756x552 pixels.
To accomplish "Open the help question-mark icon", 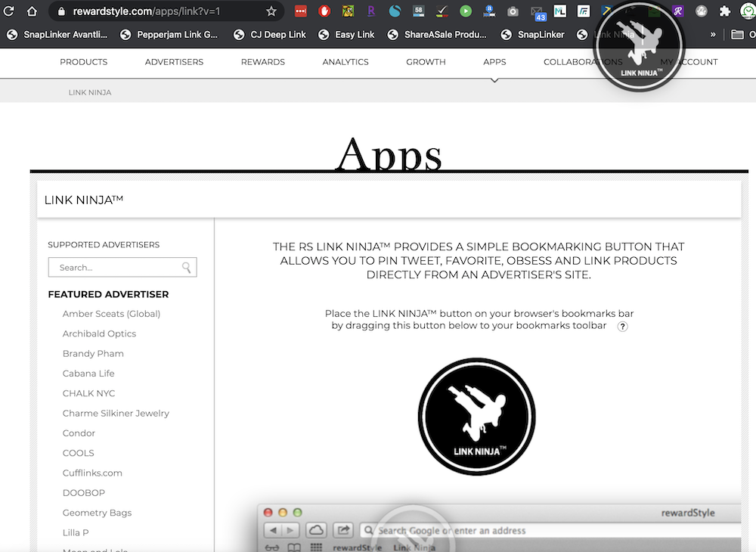I will pyautogui.click(x=622, y=327).
